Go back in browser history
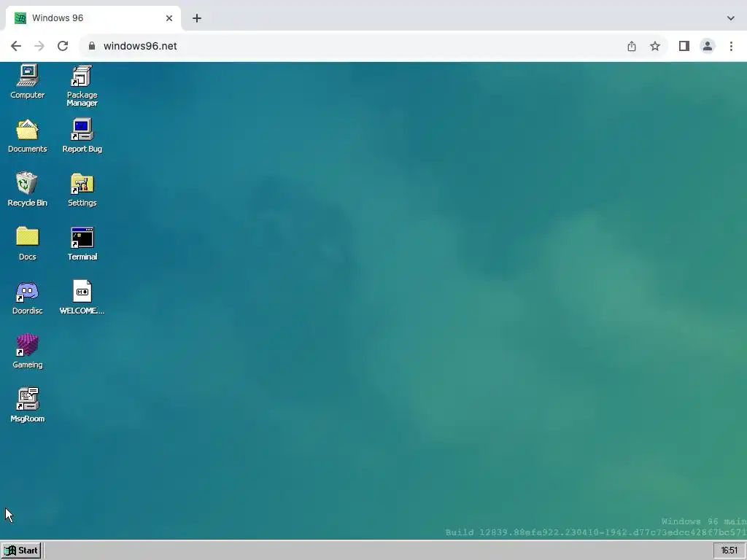This screenshot has width=747, height=560. [16, 46]
